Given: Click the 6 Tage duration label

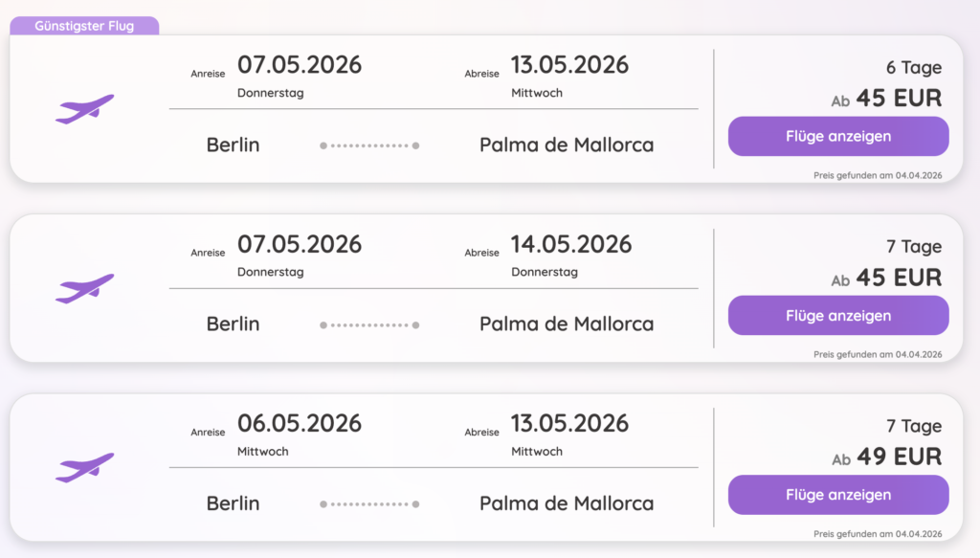Looking at the screenshot, I should [x=913, y=68].
